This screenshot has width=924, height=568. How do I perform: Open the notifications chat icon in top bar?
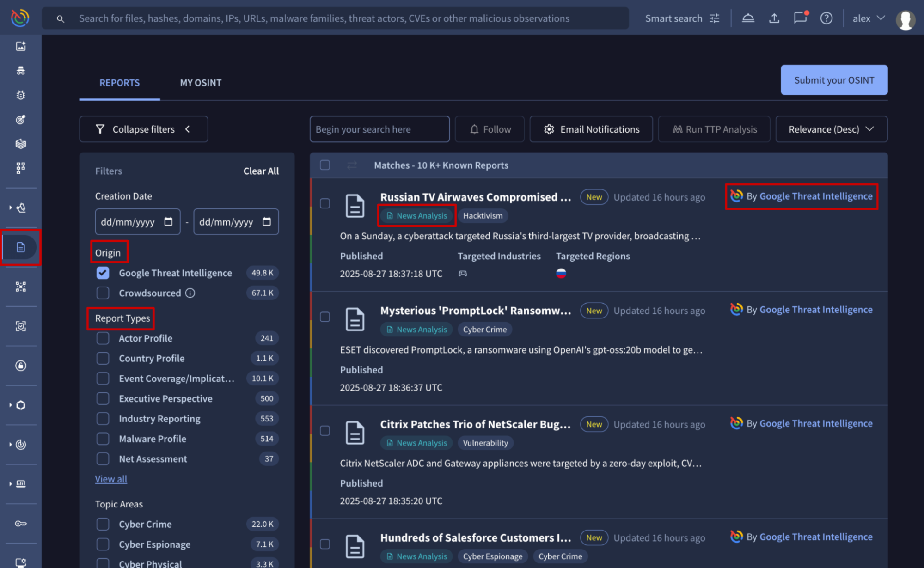[800, 18]
